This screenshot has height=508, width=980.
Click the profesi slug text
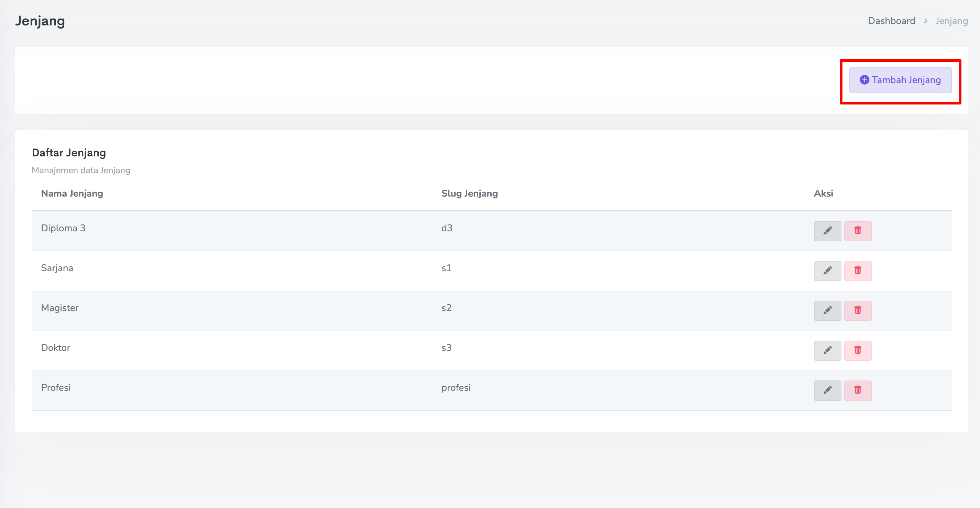455,387
